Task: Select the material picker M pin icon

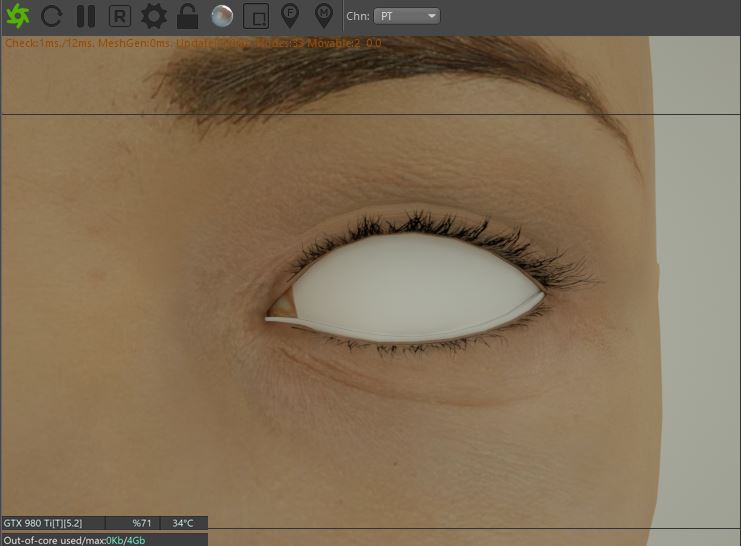Action: coord(324,16)
